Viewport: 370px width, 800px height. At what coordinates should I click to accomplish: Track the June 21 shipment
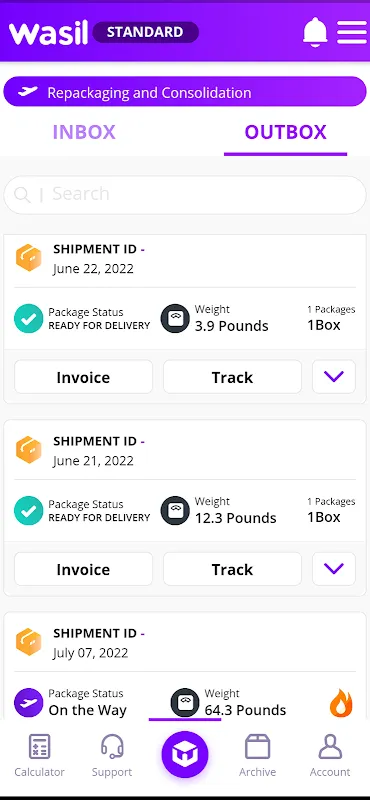click(x=232, y=569)
